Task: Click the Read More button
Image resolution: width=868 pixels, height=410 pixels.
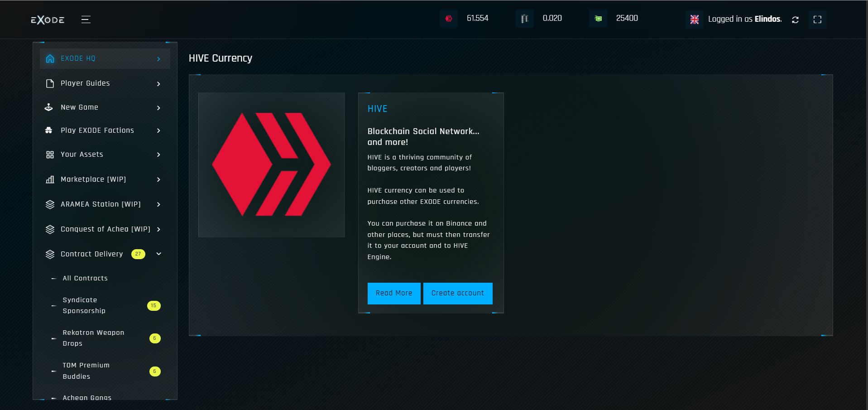Action: pos(394,293)
